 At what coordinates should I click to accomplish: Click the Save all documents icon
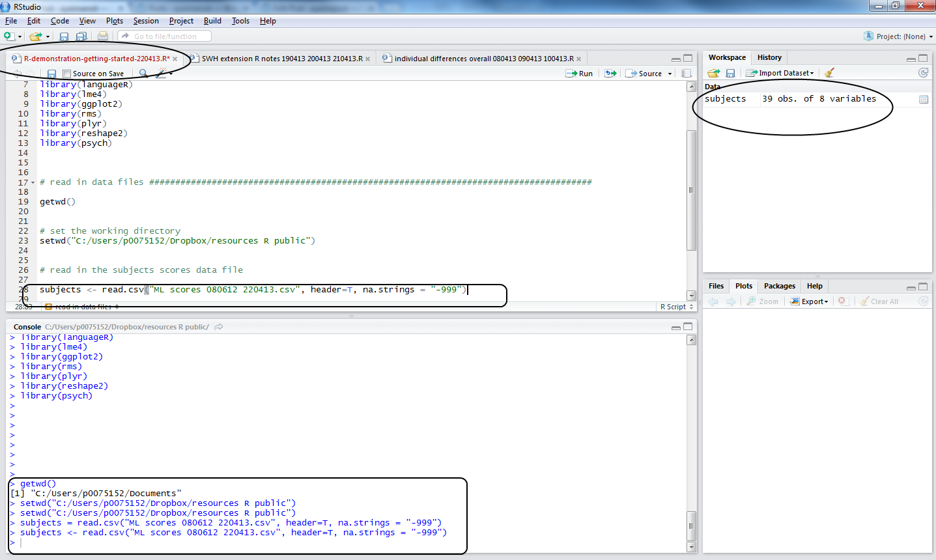81,36
